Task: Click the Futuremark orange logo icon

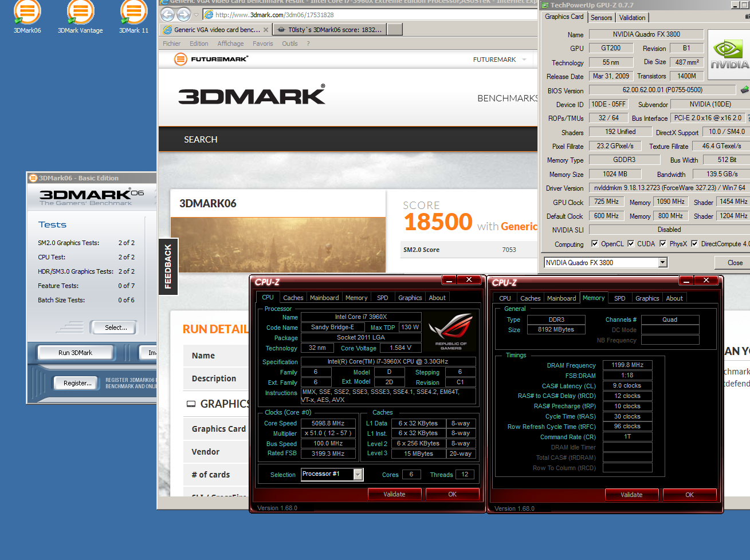Action: point(180,59)
